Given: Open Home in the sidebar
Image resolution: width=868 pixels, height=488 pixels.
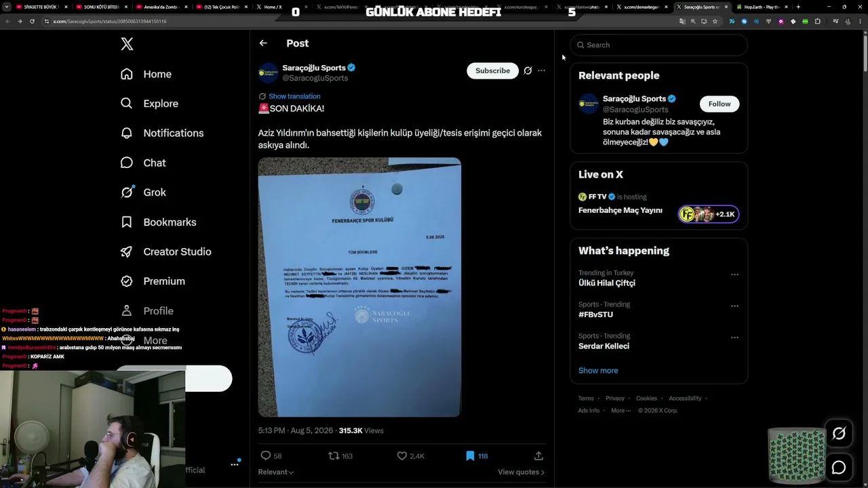Looking at the screenshot, I should 146,74.
